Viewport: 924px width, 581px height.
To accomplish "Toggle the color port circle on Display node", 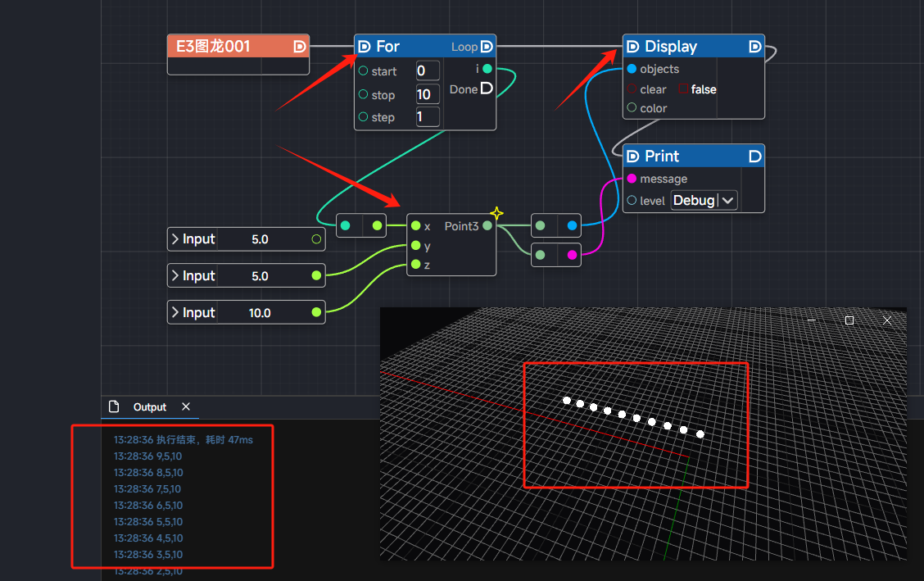I will (632, 108).
